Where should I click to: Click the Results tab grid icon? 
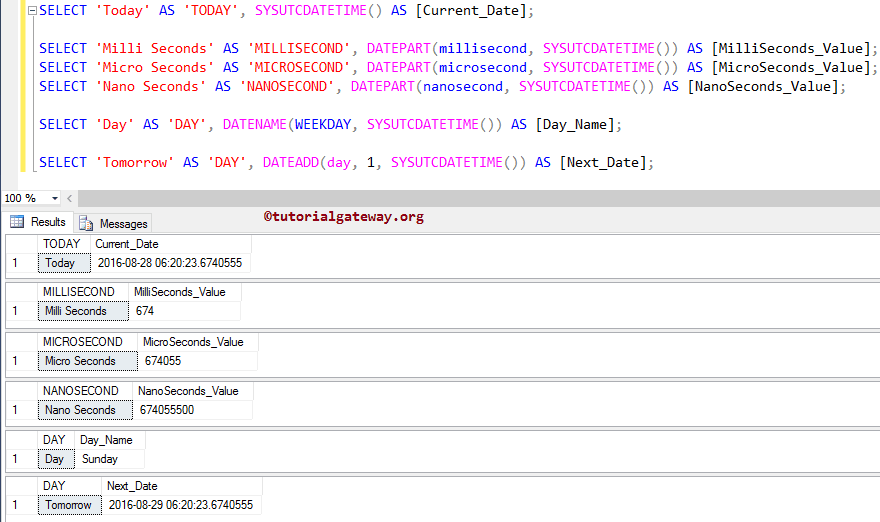coord(17,222)
